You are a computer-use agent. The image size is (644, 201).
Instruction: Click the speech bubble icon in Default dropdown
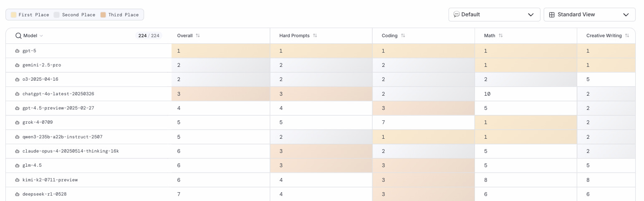457,14
